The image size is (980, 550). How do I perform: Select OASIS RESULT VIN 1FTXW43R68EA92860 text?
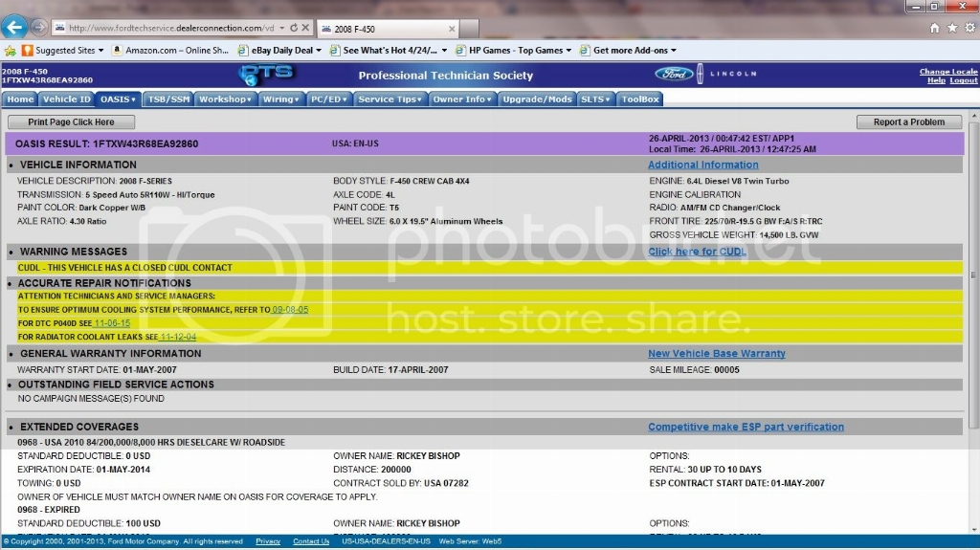tap(107, 143)
